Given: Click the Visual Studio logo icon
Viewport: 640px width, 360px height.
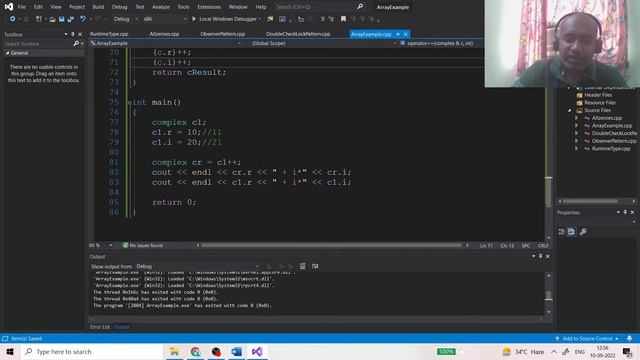Looking at the screenshot, I should click(x=9, y=7).
